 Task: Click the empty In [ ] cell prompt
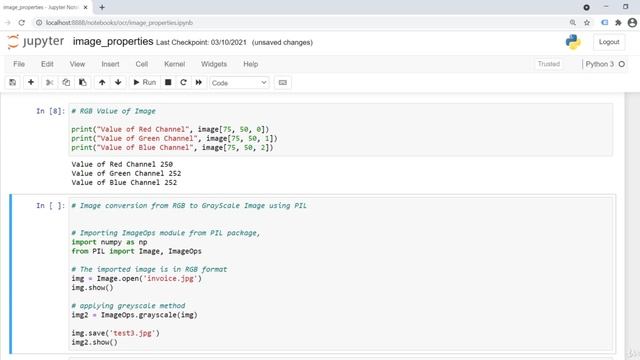50,205
